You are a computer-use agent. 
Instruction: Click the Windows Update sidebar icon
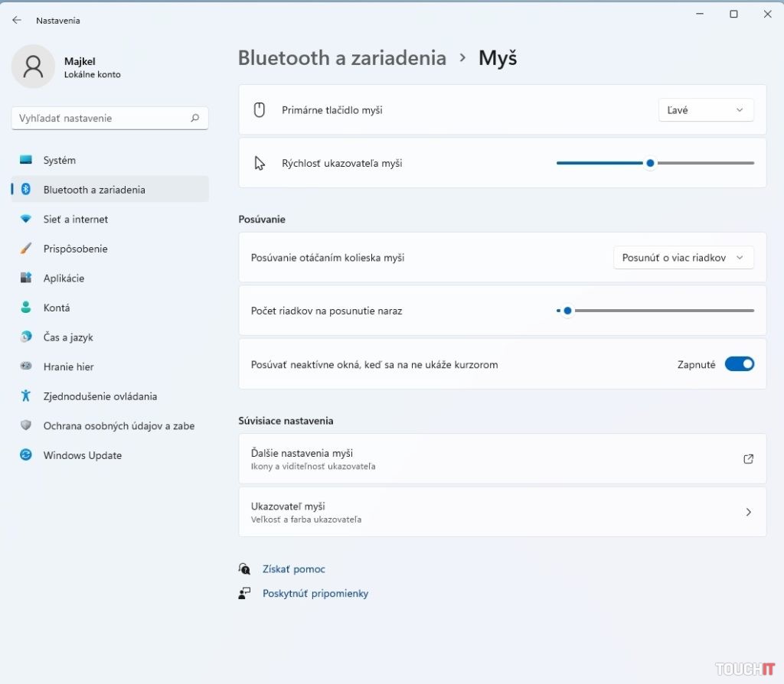(26, 455)
